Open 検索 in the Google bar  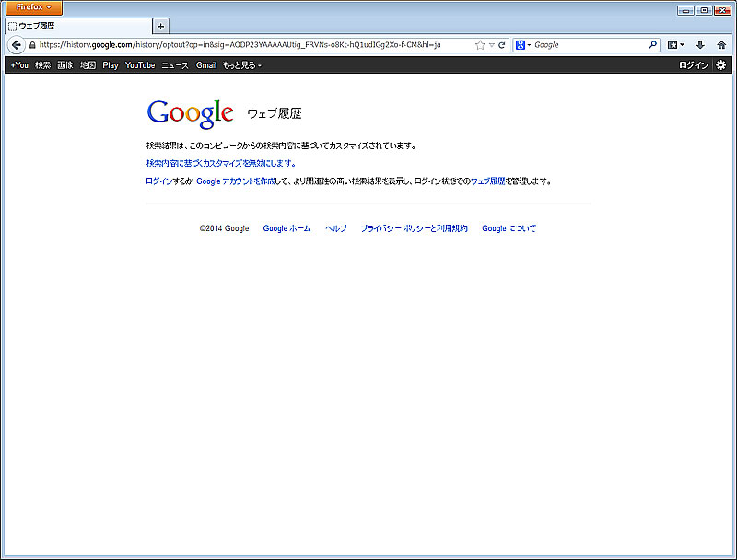click(x=42, y=65)
